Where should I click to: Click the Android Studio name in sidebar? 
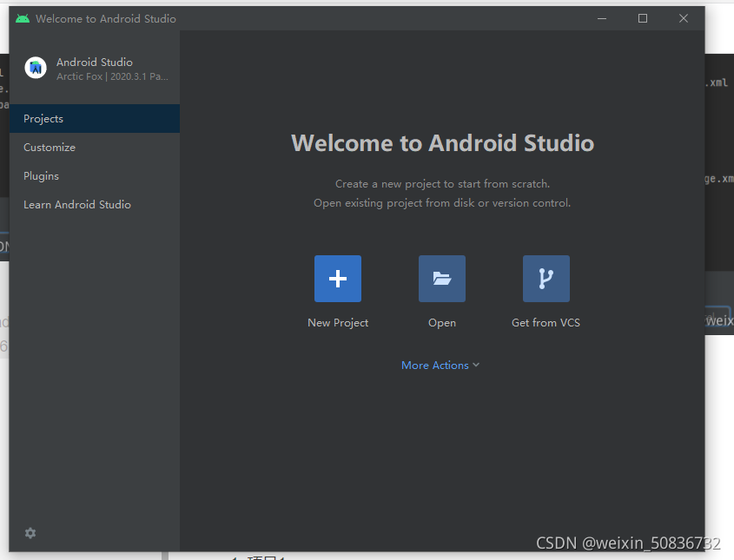[95, 63]
